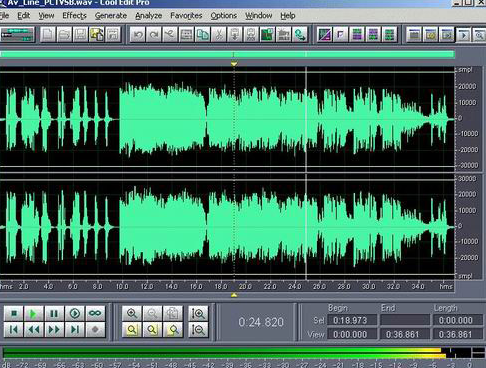The width and height of the screenshot is (486, 368).
Task: Open the Window menu
Action: (259, 16)
